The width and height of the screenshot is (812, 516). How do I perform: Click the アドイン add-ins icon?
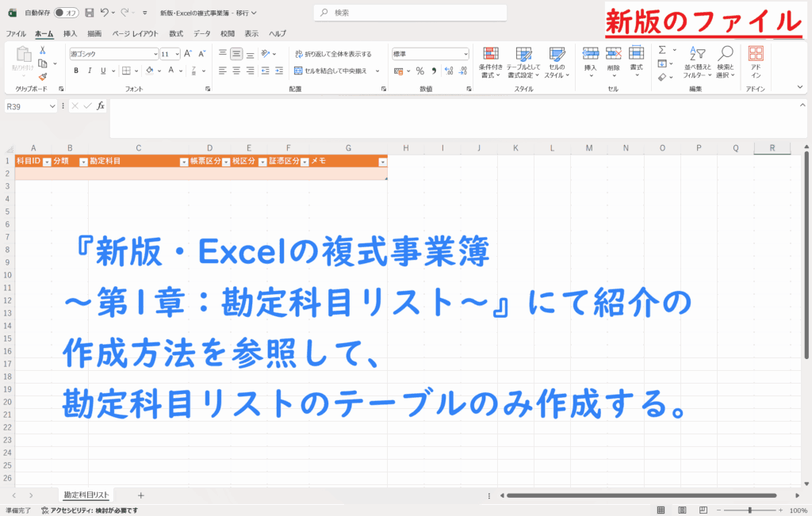coord(756,61)
